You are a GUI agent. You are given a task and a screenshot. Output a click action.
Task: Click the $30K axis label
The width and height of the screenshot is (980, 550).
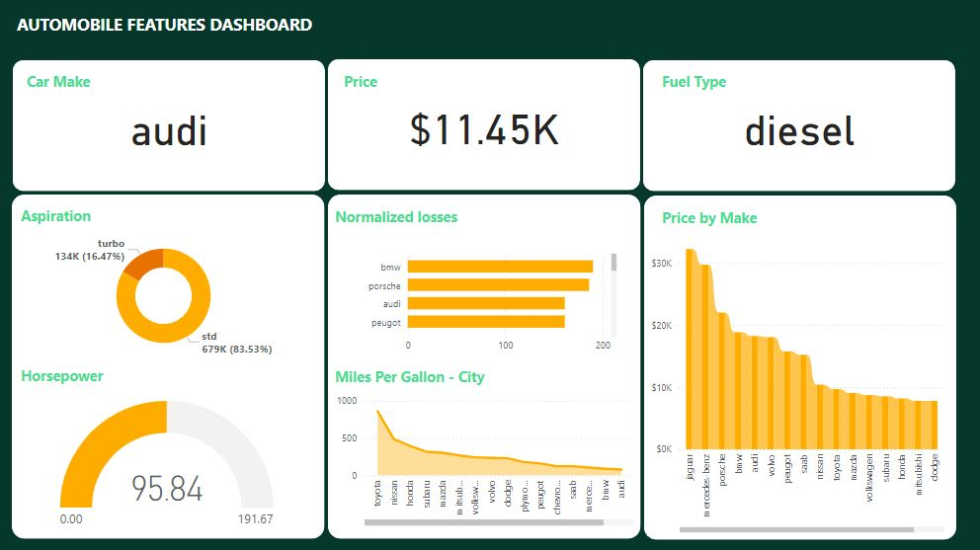(661, 263)
